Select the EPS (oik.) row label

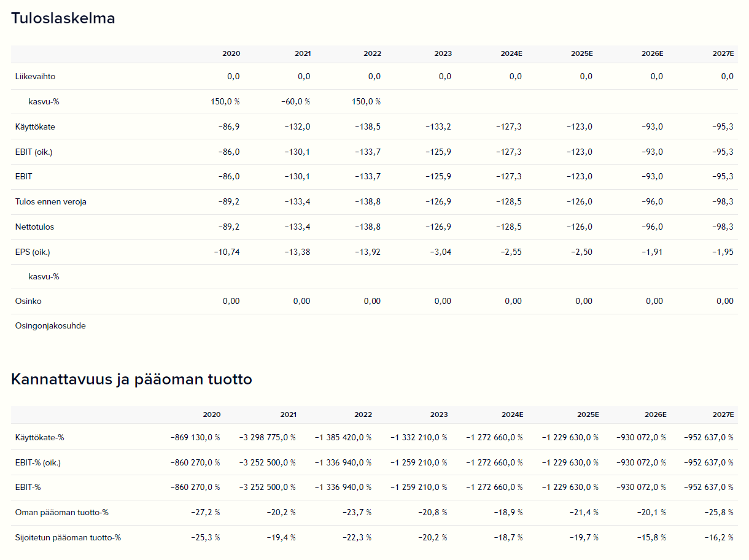click(33, 252)
